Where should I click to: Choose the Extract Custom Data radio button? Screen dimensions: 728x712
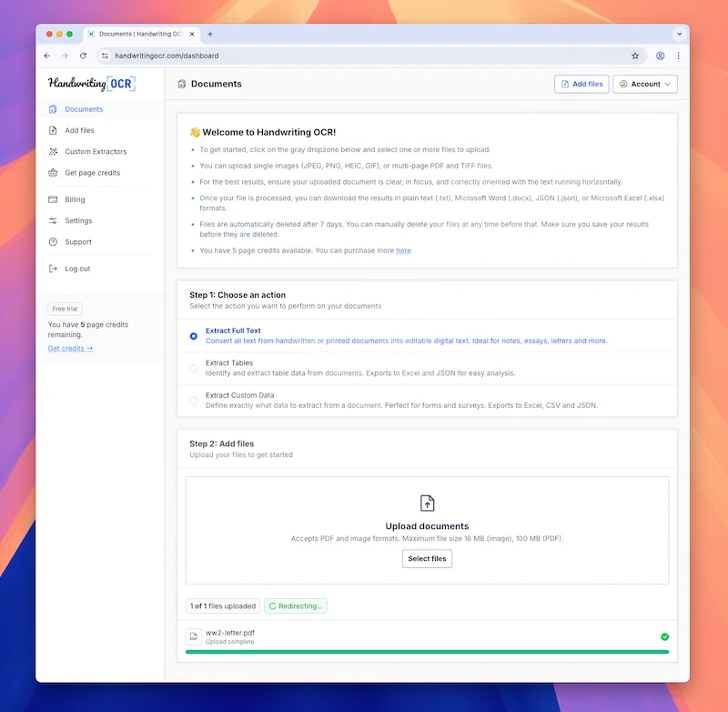(194, 401)
